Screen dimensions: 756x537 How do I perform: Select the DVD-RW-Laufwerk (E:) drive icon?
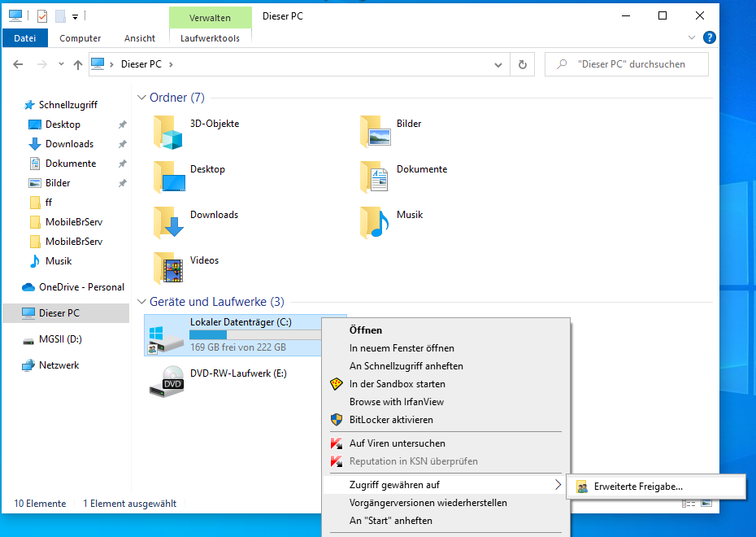coord(167,381)
